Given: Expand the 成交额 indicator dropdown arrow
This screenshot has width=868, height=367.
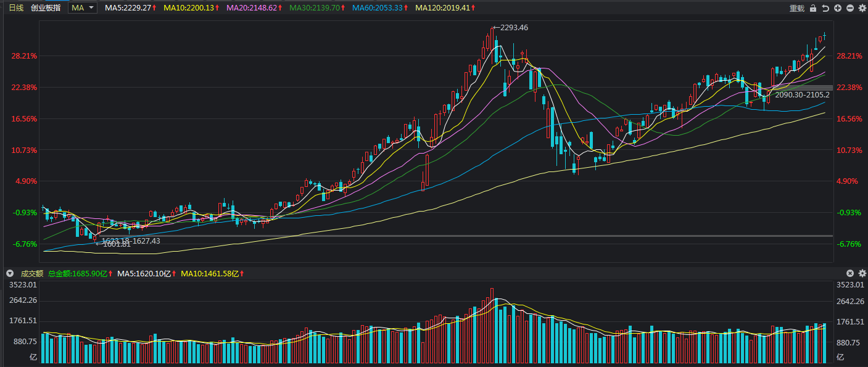Looking at the screenshot, I should [9, 273].
